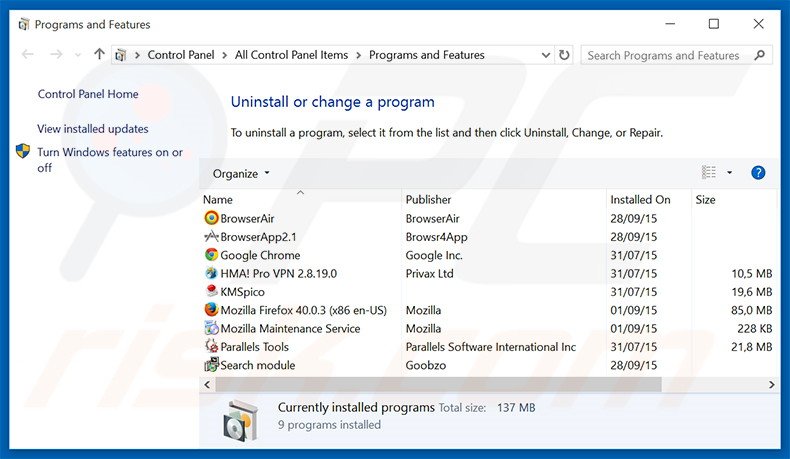
Task: Expand chevron after All Control Panel Items
Action: coord(358,55)
